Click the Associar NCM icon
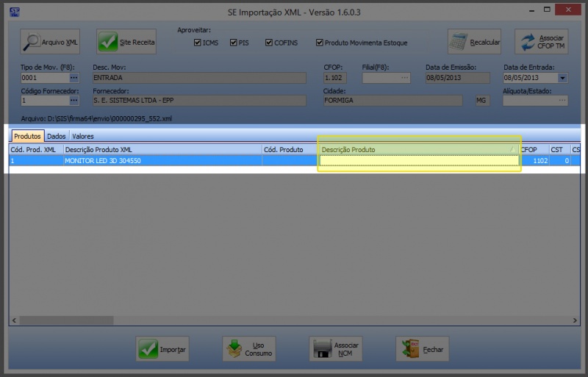 (322, 349)
